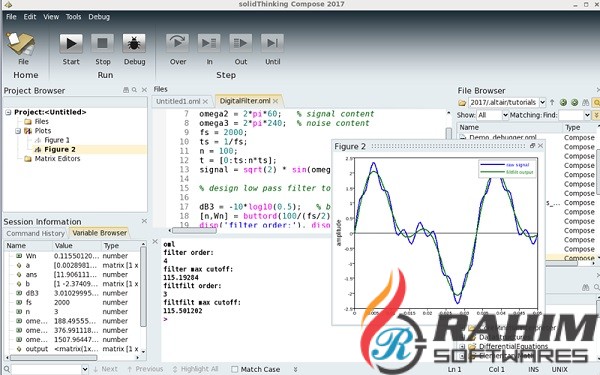Screen dimensions: 600x375
Task: Click the Start run button
Action: (71, 43)
